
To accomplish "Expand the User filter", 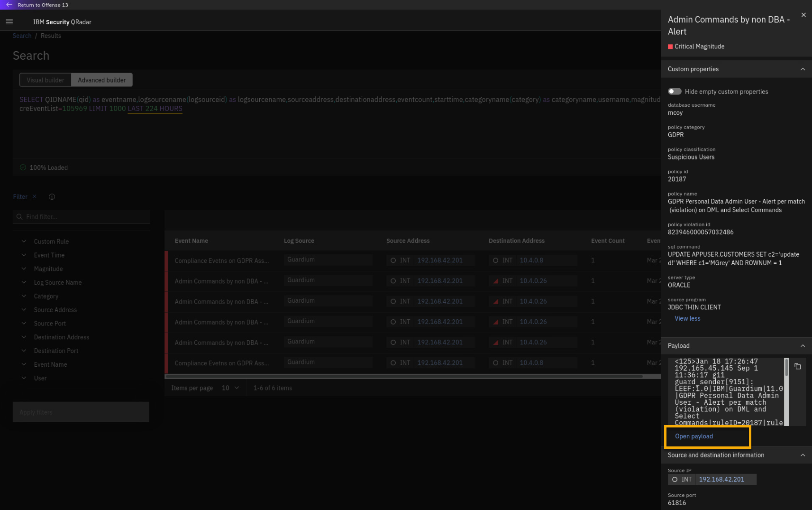I will click(x=24, y=378).
